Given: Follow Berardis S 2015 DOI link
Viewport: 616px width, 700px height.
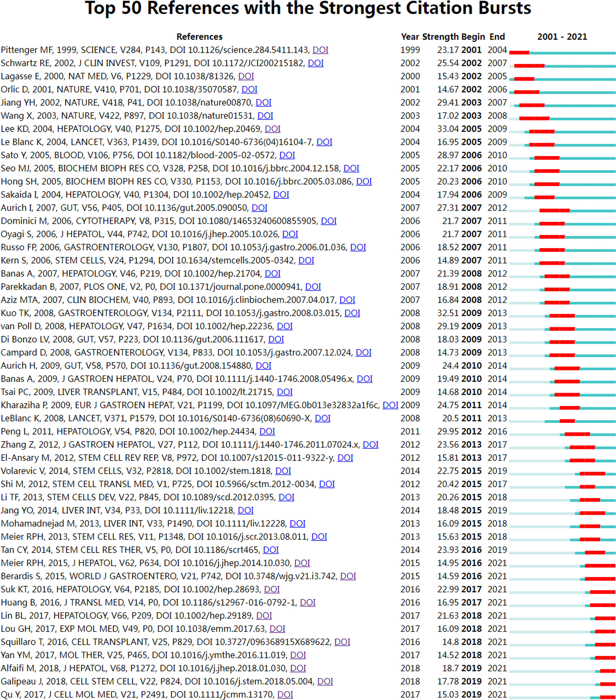Looking at the screenshot, I should point(348,576).
